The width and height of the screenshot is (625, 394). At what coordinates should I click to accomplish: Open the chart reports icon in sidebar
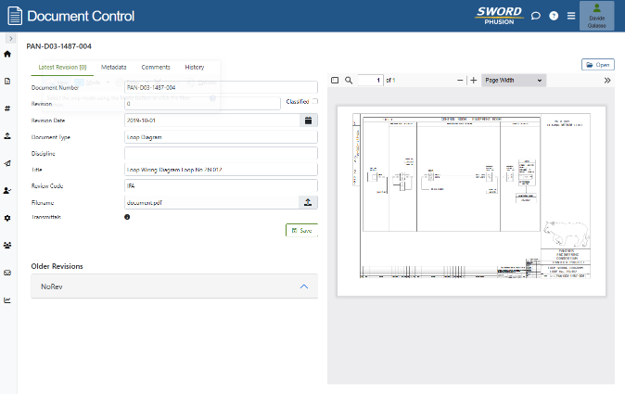click(7, 300)
